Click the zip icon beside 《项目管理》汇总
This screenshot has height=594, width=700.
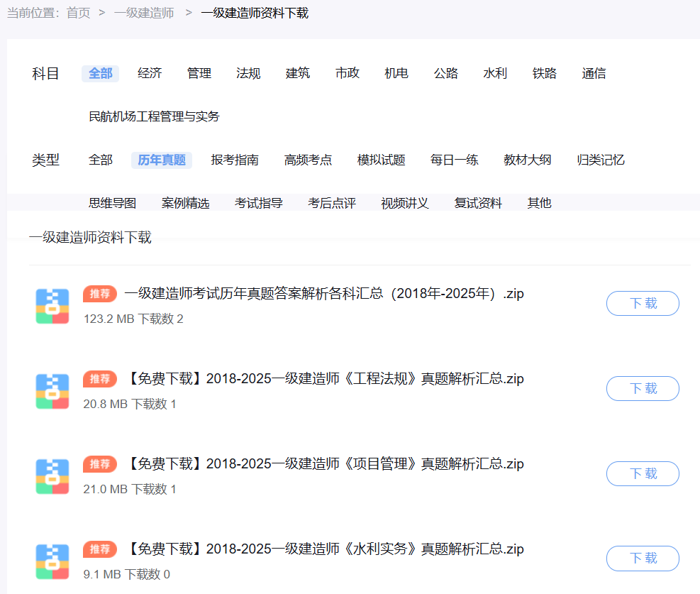point(52,476)
